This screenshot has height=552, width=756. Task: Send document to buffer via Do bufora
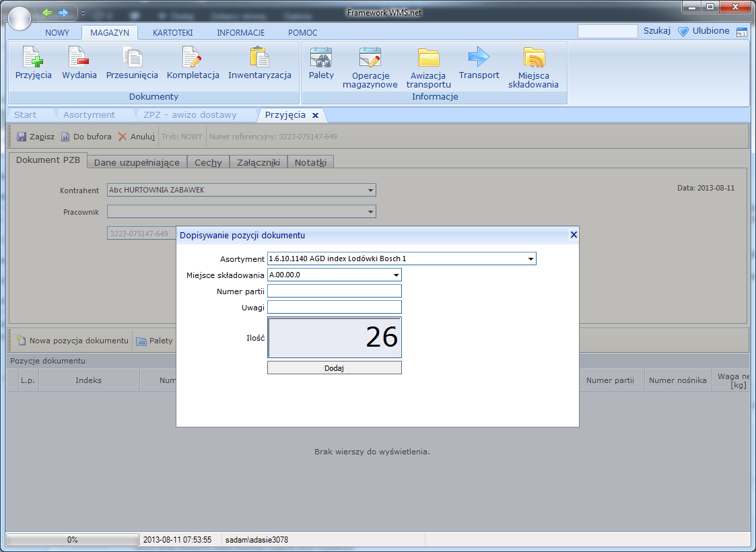click(x=86, y=137)
